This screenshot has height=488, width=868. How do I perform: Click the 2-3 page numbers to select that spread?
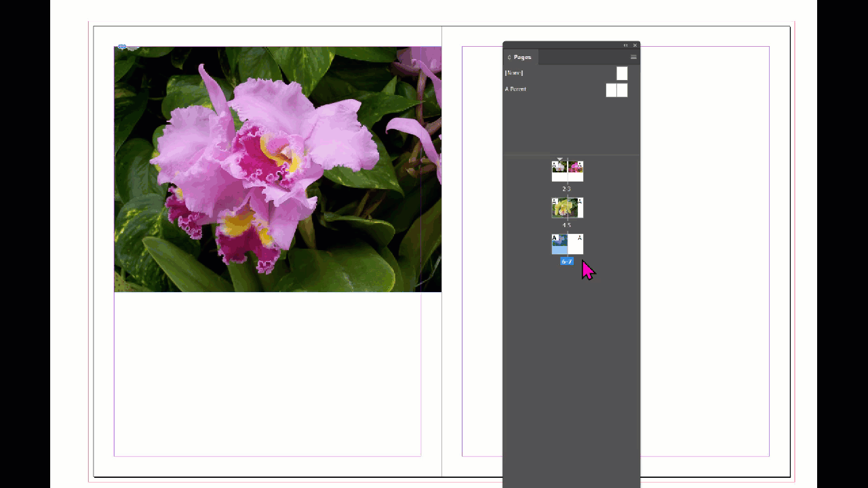pos(567,188)
